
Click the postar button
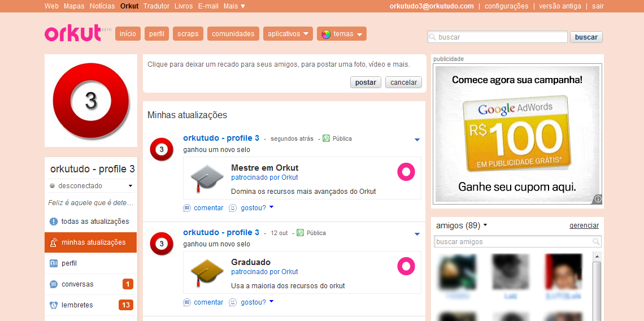pos(365,82)
